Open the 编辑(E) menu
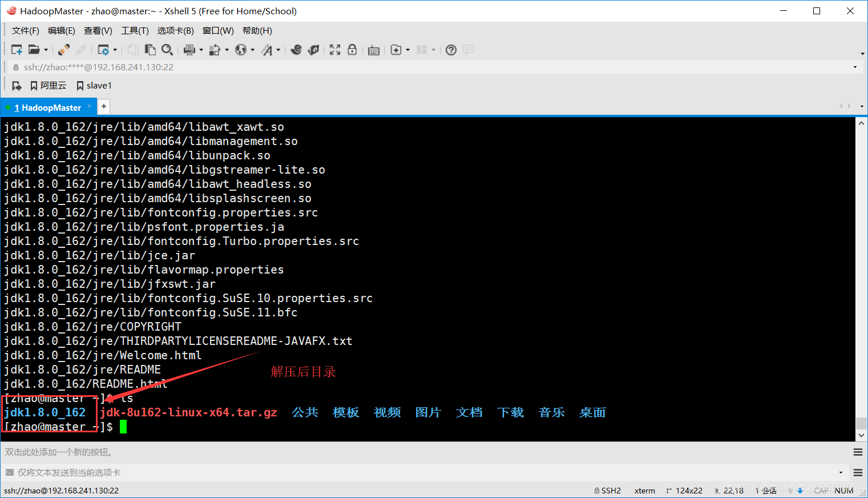Screen dimensions: 868x498 pos(62,31)
